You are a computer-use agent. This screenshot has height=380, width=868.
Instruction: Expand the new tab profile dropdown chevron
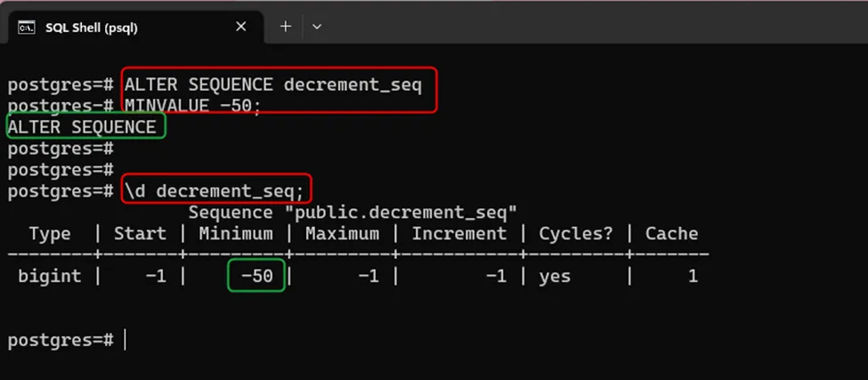(316, 27)
